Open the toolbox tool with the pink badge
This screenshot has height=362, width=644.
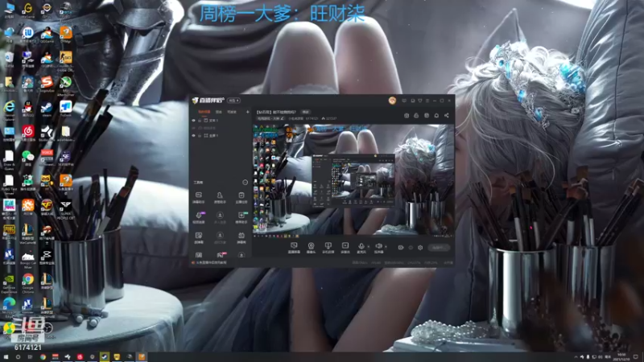[220, 255]
